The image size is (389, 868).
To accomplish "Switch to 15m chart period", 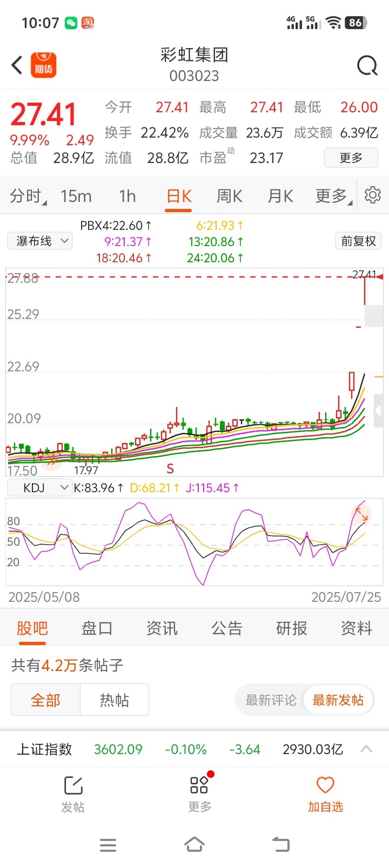I will point(76,196).
